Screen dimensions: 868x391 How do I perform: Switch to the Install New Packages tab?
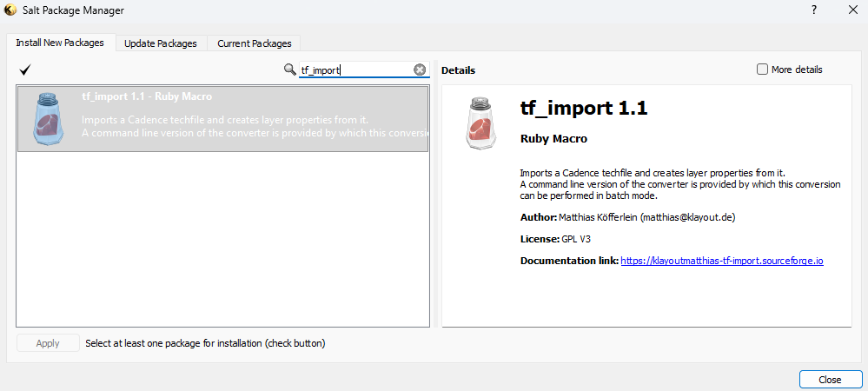click(x=59, y=43)
